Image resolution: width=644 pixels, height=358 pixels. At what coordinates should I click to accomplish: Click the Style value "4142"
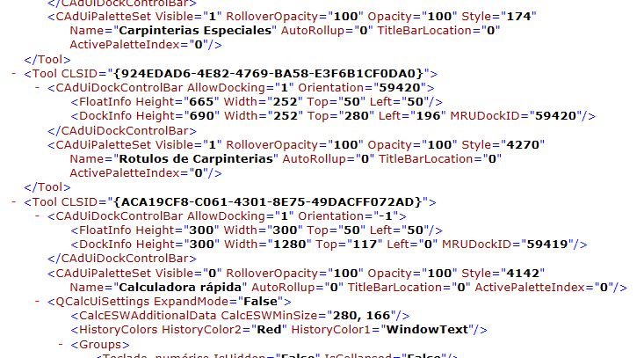[523, 274]
